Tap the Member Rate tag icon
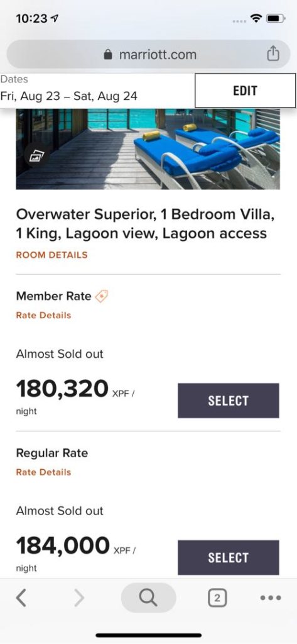Image resolution: width=297 pixels, height=644 pixels. 101,296
